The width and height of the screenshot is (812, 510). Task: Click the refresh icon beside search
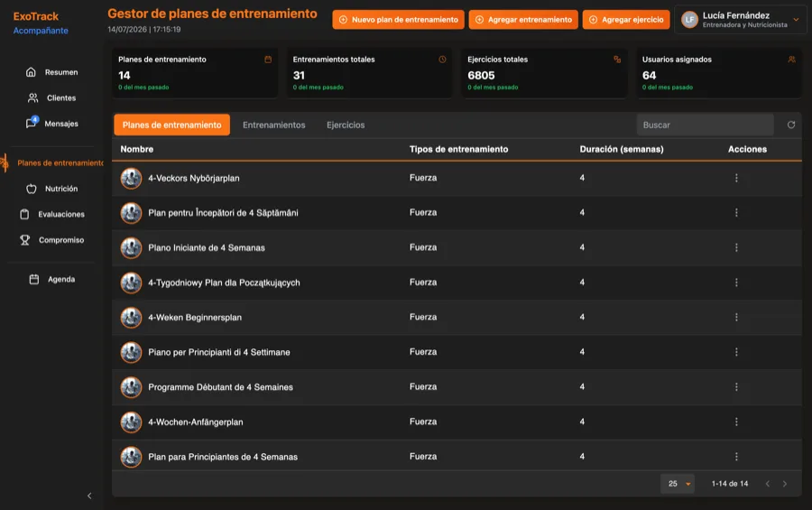click(x=790, y=125)
